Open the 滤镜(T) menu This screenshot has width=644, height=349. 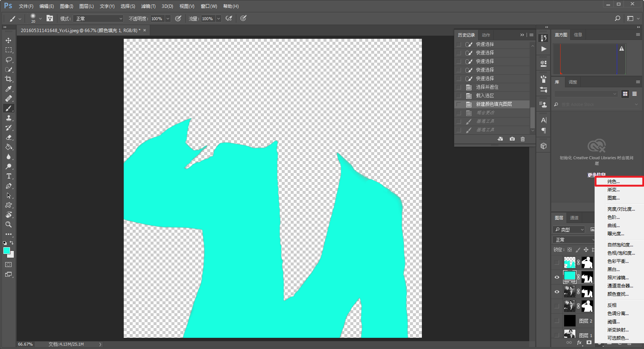[x=148, y=6]
